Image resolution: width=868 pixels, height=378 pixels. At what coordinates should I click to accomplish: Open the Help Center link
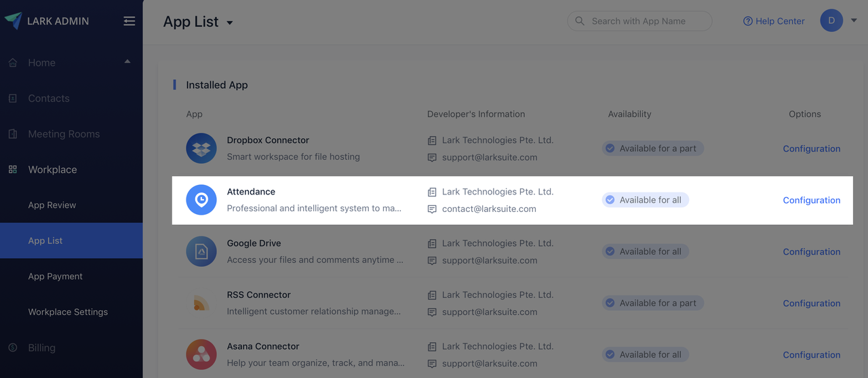[x=774, y=21]
